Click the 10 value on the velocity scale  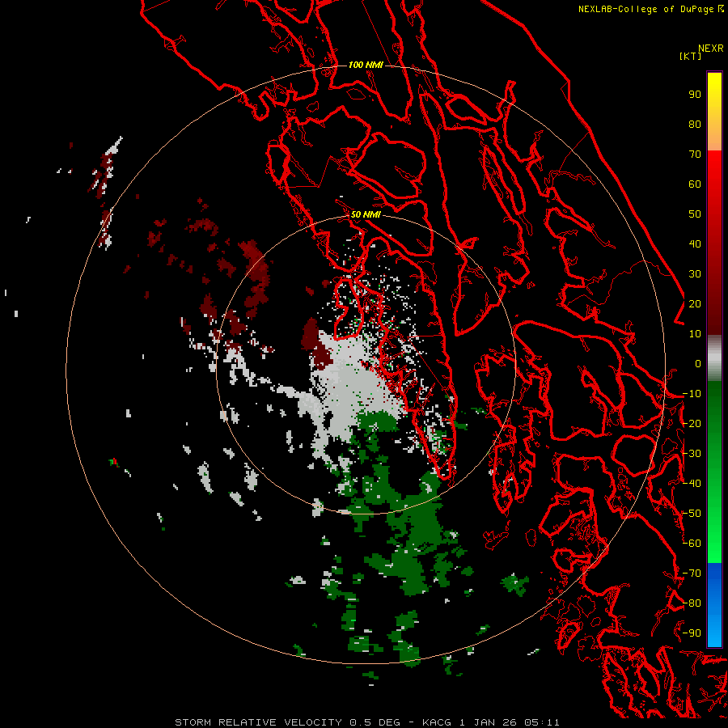695,334
